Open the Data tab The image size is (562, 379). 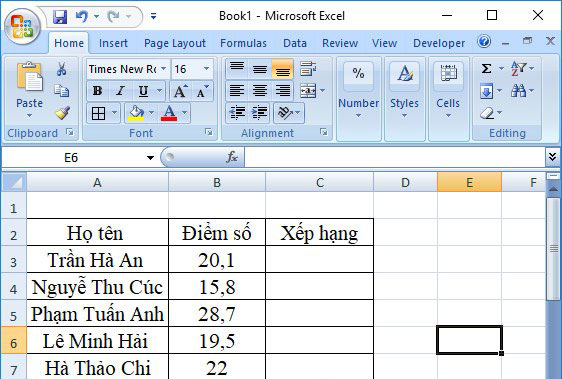(x=295, y=43)
